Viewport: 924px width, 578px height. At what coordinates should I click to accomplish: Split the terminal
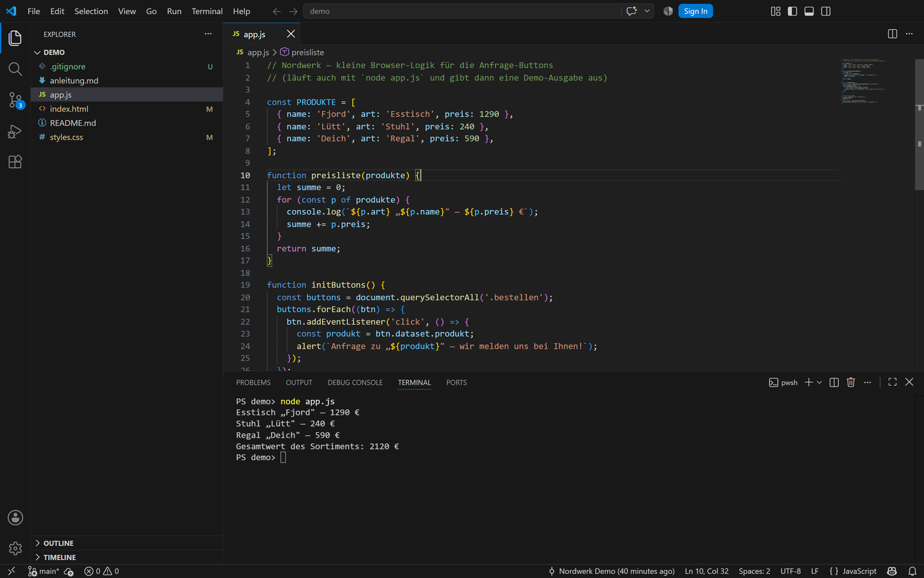click(834, 382)
